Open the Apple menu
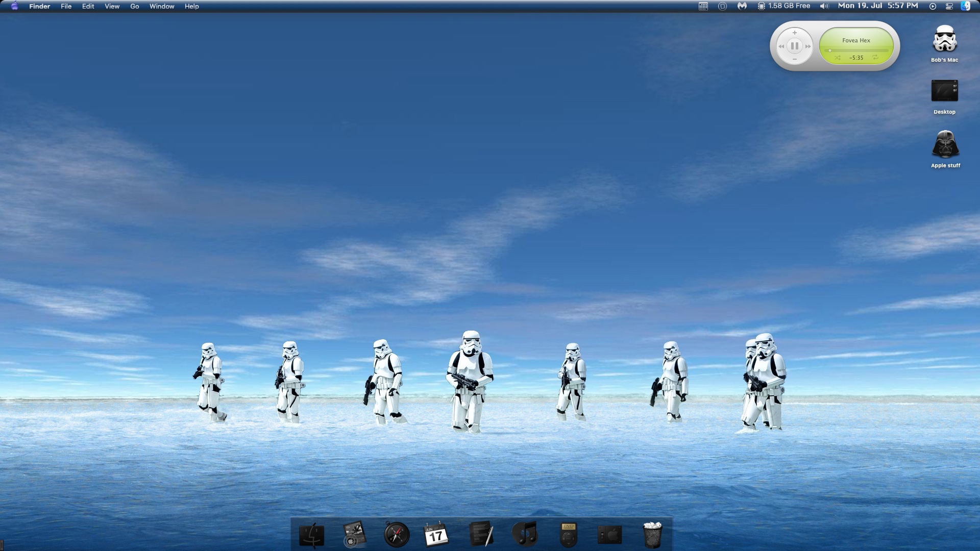Screen dimensions: 980x551 (x=14, y=6)
